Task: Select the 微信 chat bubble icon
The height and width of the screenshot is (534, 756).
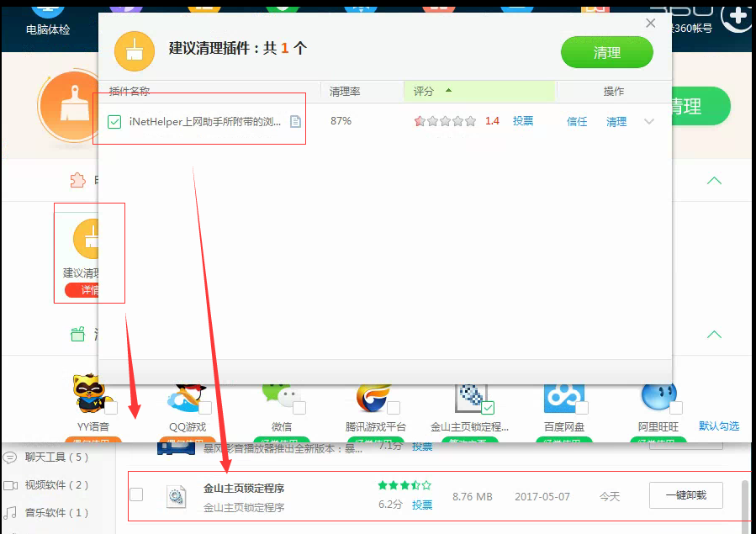Action: pos(282,398)
